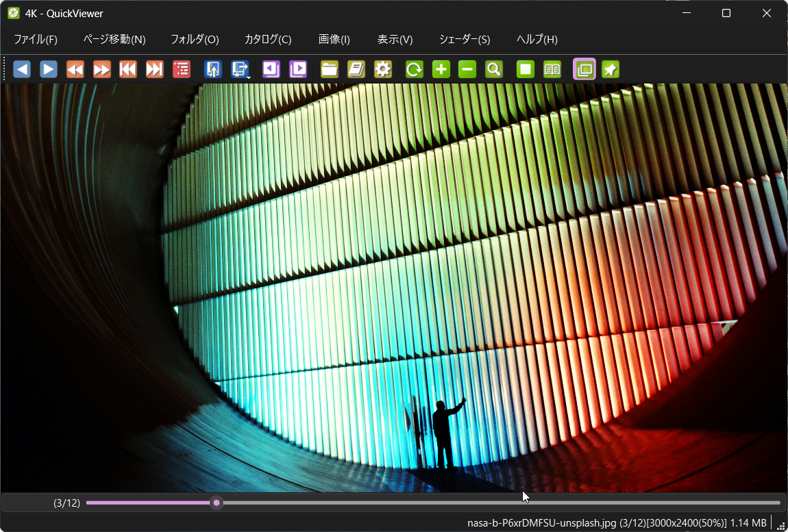Open the yellow catalog book icon
Screen dimensions: 788x532
tap(356, 69)
